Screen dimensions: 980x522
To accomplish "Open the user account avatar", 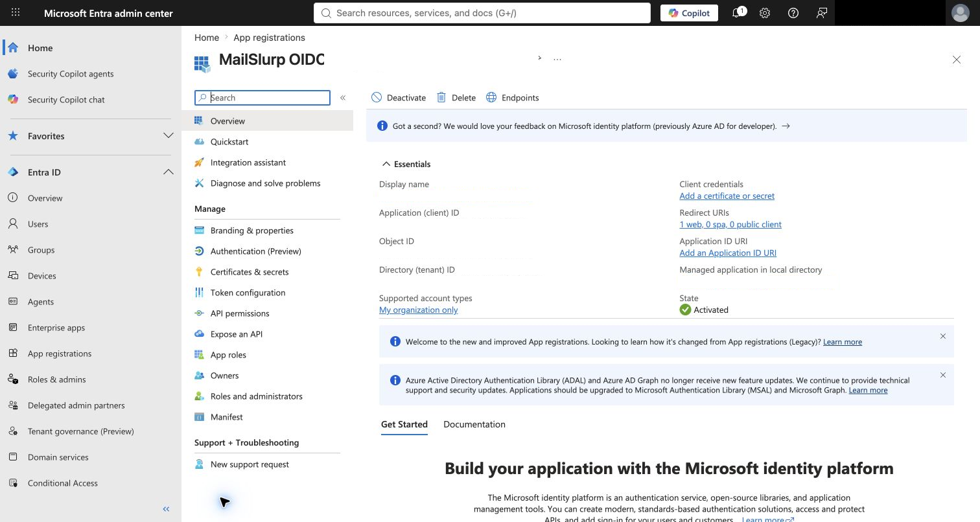I will click(961, 13).
